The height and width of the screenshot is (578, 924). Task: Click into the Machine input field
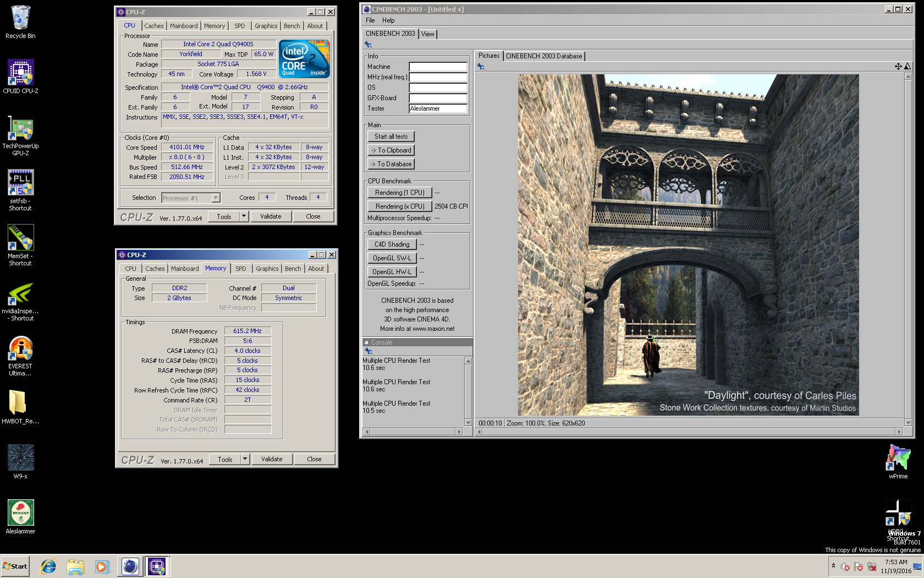tap(438, 67)
